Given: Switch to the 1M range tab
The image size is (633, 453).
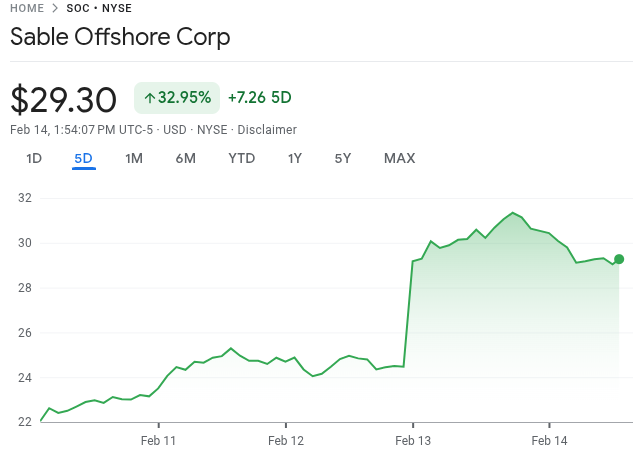Looking at the screenshot, I should pos(134,158).
